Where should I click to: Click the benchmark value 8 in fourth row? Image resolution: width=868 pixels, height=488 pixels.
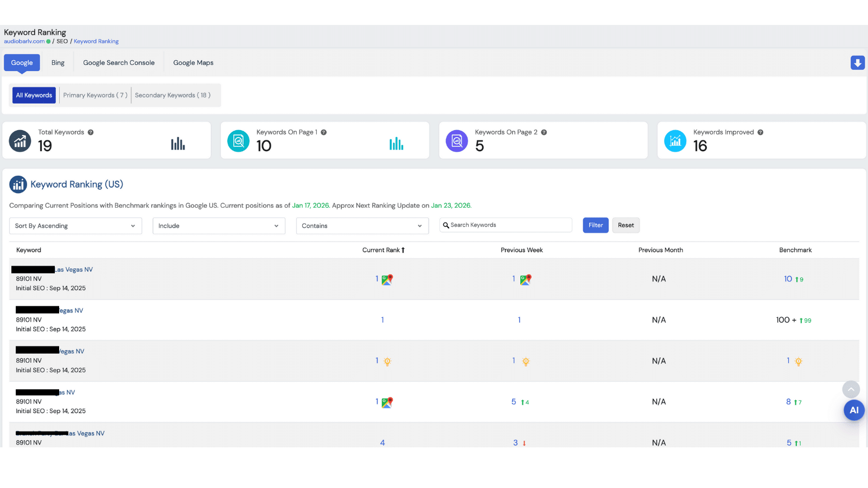[788, 402]
